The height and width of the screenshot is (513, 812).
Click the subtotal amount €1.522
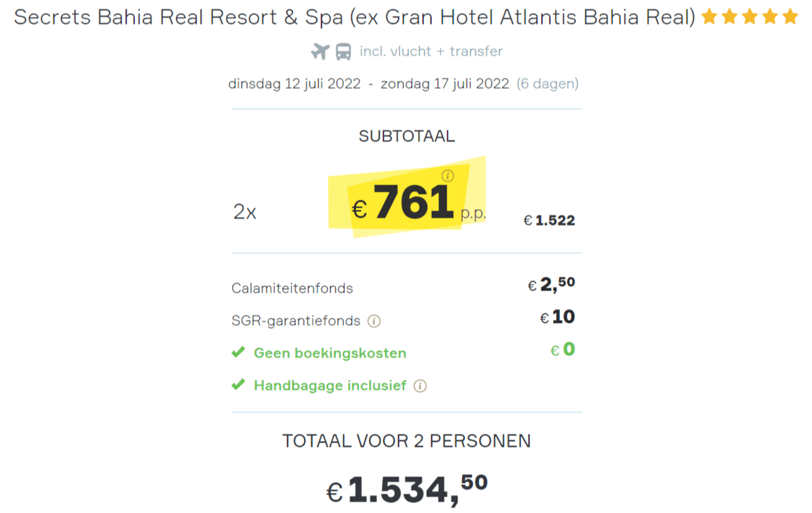point(549,221)
